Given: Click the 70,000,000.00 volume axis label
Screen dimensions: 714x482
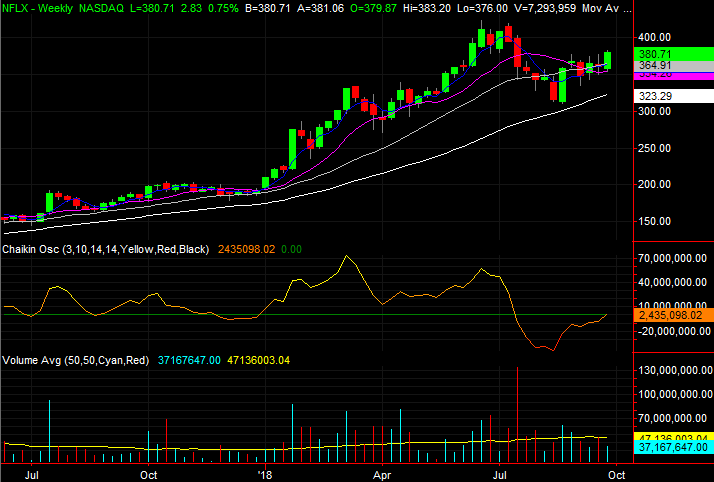Looking at the screenshot, I should pos(673,418).
